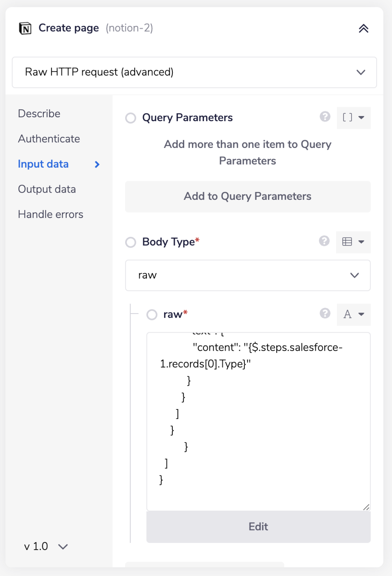Switch to the Authenticate tab

tap(49, 139)
